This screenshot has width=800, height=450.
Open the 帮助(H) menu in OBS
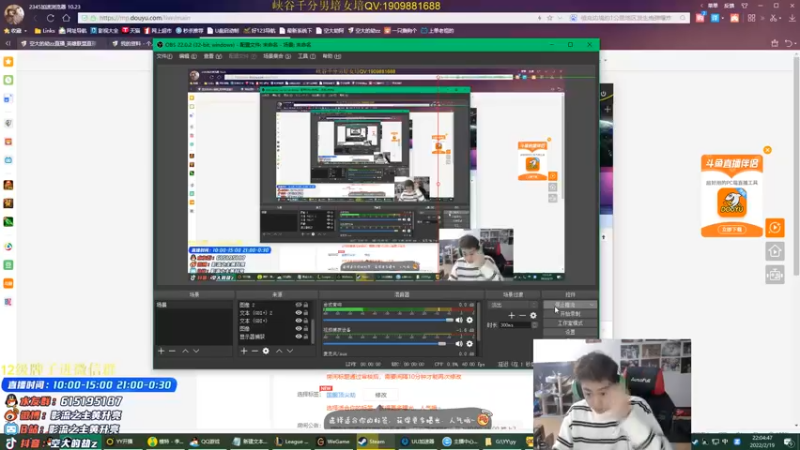(332, 56)
